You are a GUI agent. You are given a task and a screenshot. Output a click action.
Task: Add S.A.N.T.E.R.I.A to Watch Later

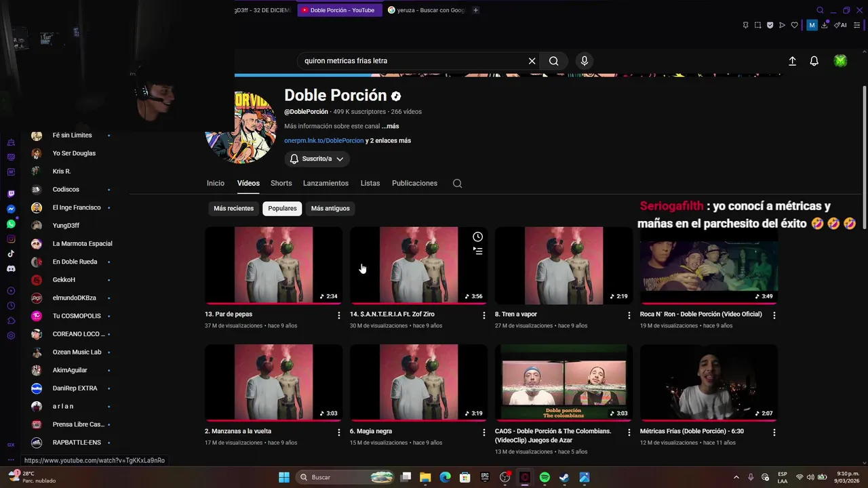coord(478,237)
